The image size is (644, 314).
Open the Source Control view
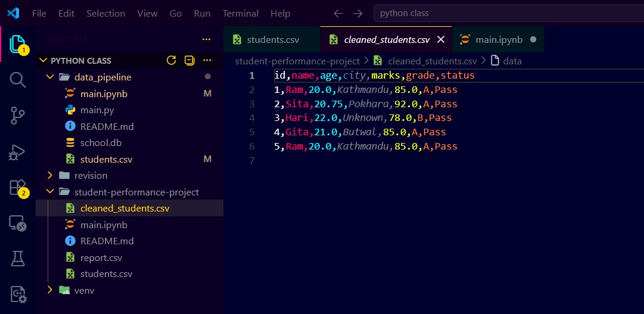tap(18, 116)
